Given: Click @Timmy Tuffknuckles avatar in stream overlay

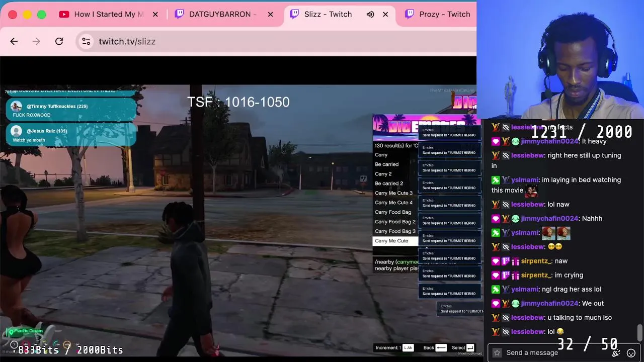Looking at the screenshot, I should pos(17,107).
